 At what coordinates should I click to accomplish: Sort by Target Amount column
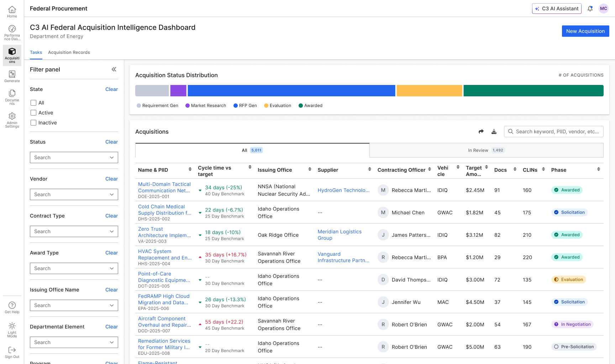[487, 167]
